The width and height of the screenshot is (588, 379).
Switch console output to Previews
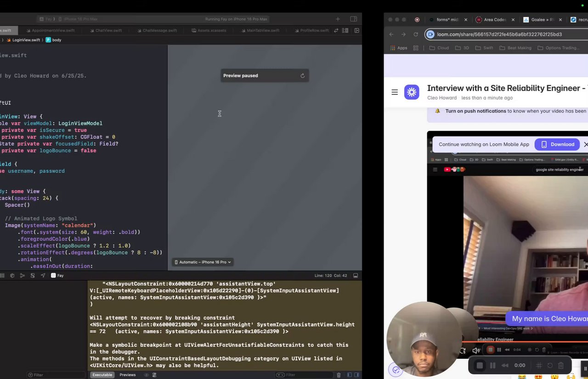tap(128, 375)
